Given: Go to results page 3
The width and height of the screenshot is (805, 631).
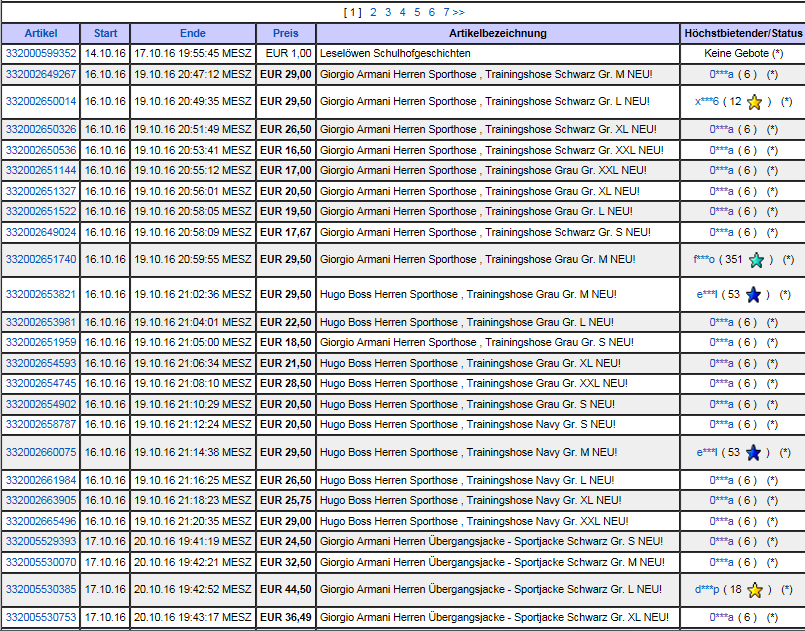Looking at the screenshot, I should click(388, 12).
